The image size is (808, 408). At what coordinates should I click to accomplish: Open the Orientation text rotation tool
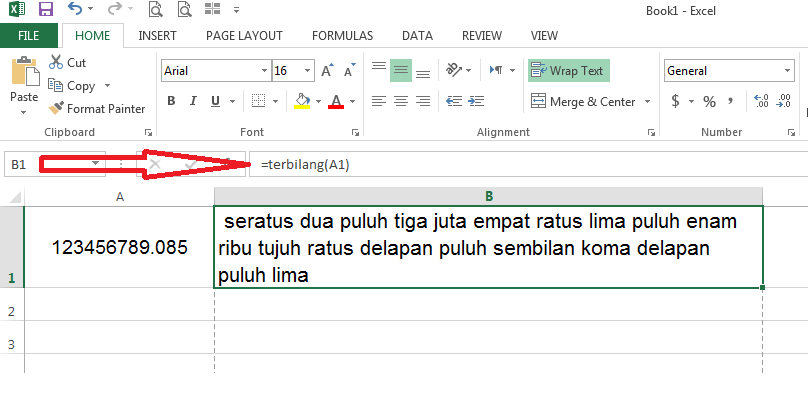coord(454,70)
